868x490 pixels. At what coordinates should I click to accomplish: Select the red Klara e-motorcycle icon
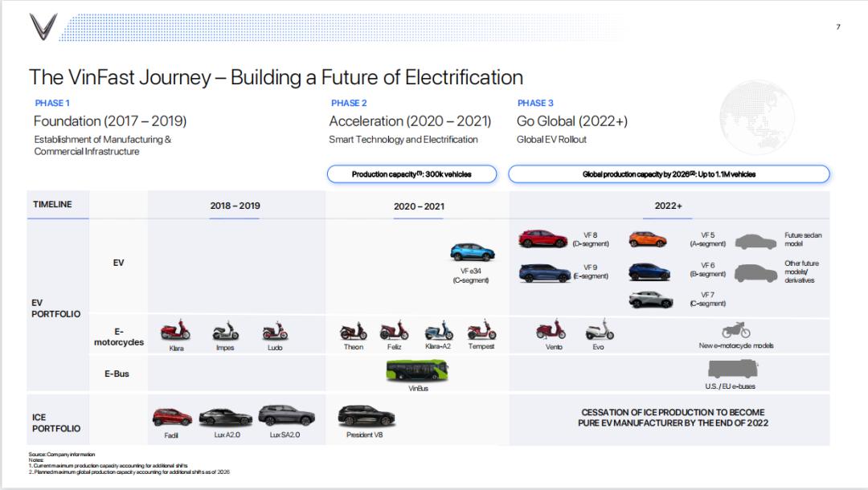click(175, 329)
